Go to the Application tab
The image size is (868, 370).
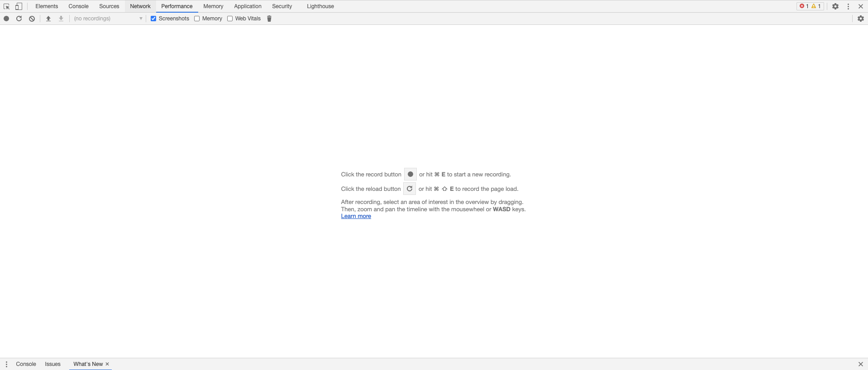tap(248, 6)
